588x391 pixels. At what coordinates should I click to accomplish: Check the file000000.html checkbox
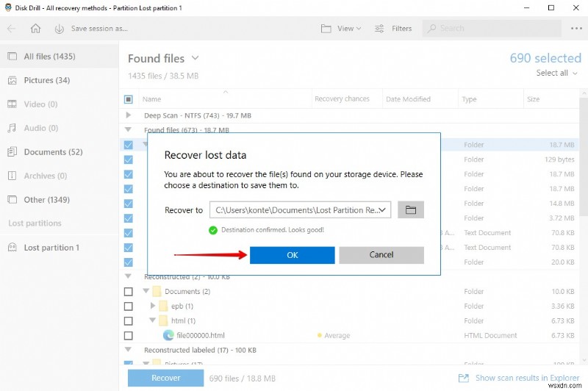129,335
